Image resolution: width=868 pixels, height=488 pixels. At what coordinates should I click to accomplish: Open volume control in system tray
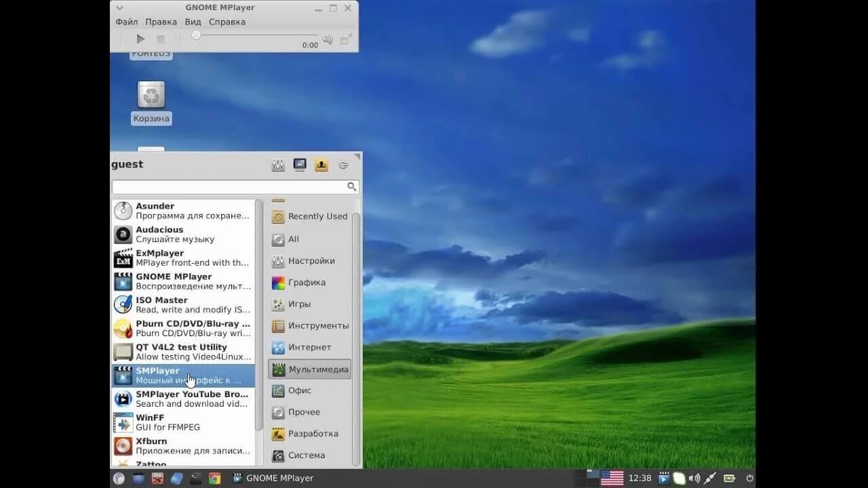click(x=695, y=479)
